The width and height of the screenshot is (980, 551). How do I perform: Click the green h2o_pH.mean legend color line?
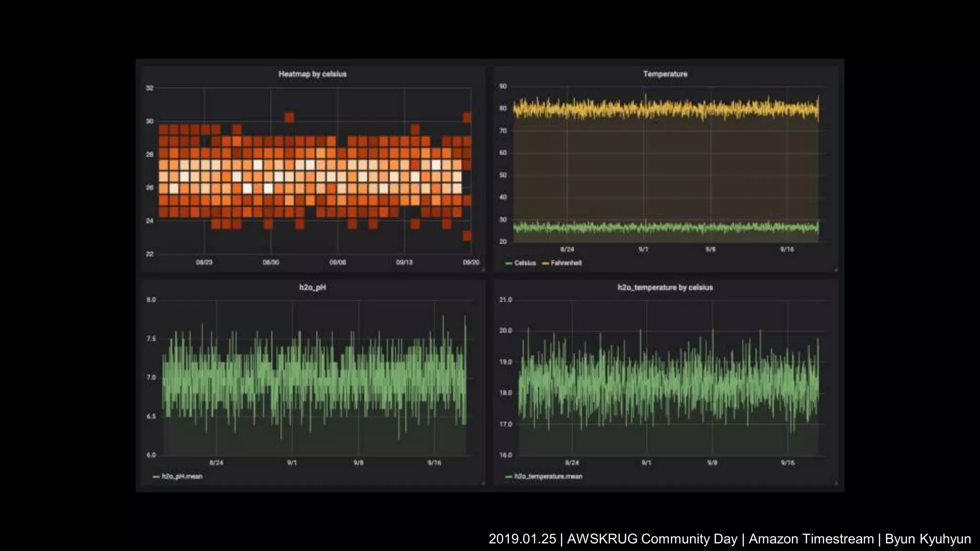tap(156, 476)
